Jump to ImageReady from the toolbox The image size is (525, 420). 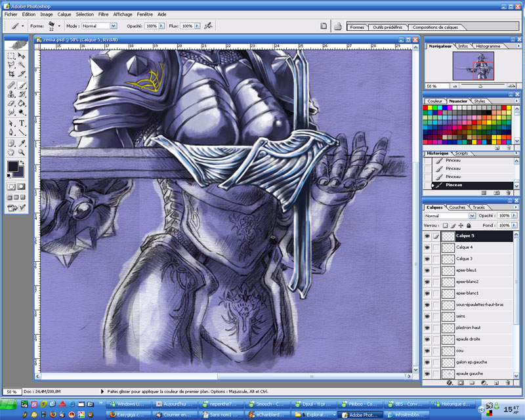(x=12, y=208)
